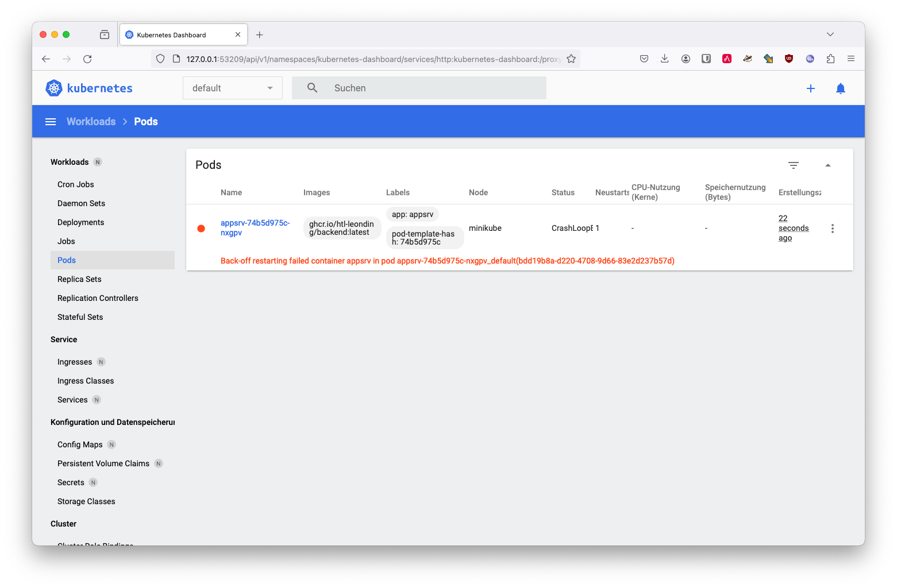Open the Firefox application menu

(851, 59)
